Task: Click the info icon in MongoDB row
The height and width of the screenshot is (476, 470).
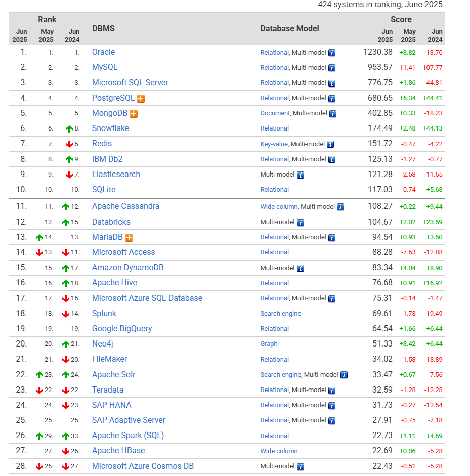Action: click(x=333, y=114)
